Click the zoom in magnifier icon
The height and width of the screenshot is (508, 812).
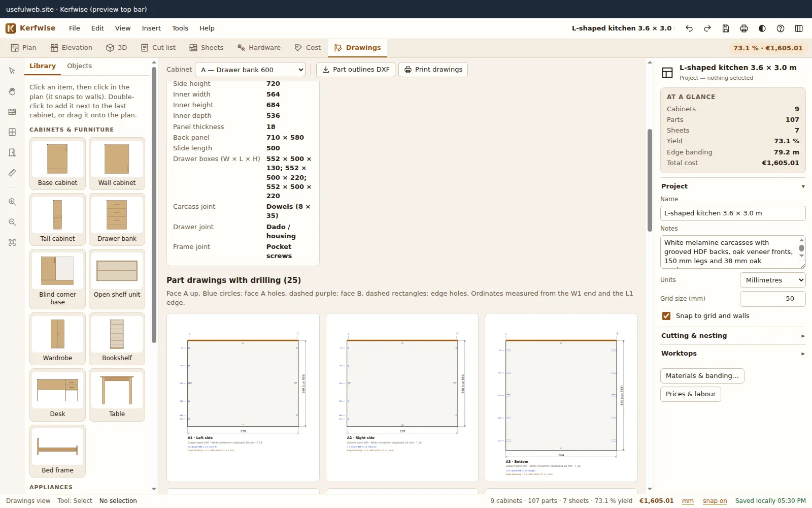(x=12, y=202)
